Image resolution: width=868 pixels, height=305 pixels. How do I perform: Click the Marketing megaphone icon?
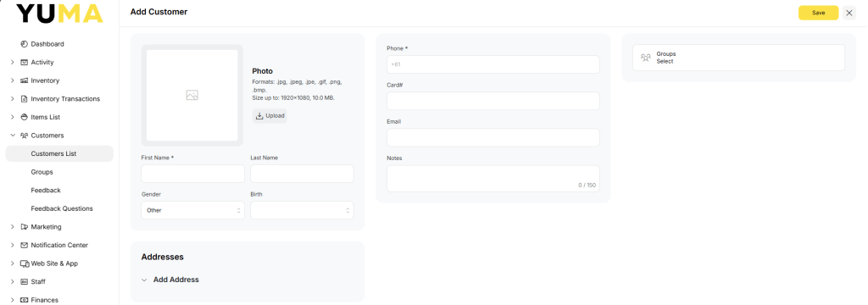pyautogui.click(x=24, y=227)
